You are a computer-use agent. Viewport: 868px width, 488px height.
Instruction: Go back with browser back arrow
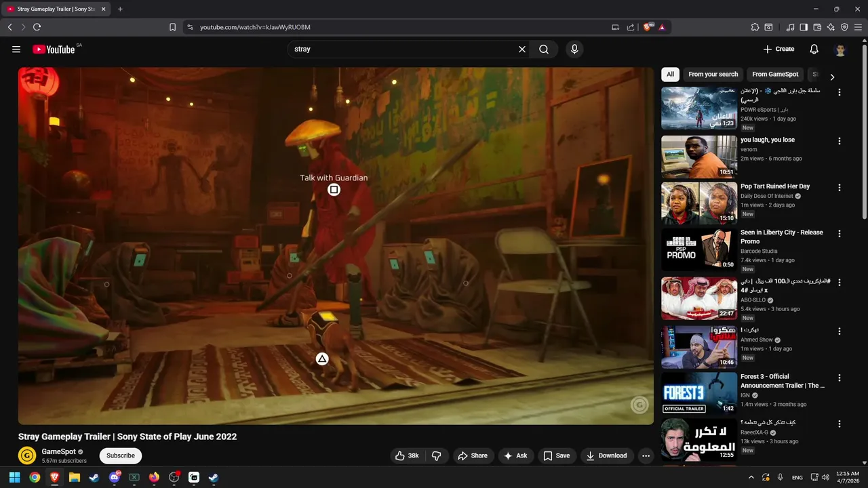[x=10, y=27]
